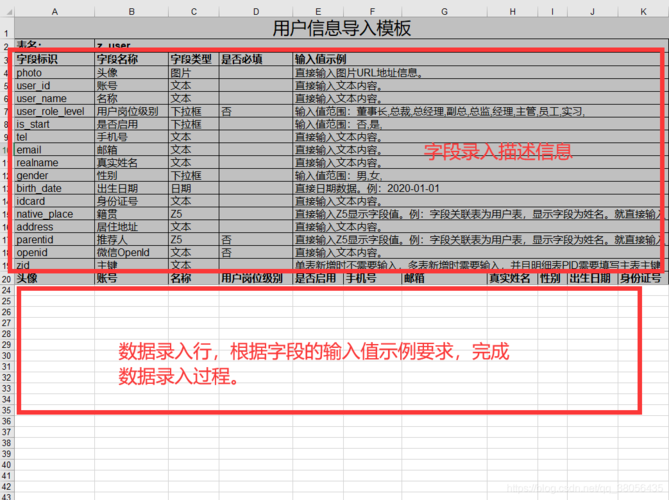Click row 20 header cell 出生日期
Viewport: 669px width, 500px height.
593,278
